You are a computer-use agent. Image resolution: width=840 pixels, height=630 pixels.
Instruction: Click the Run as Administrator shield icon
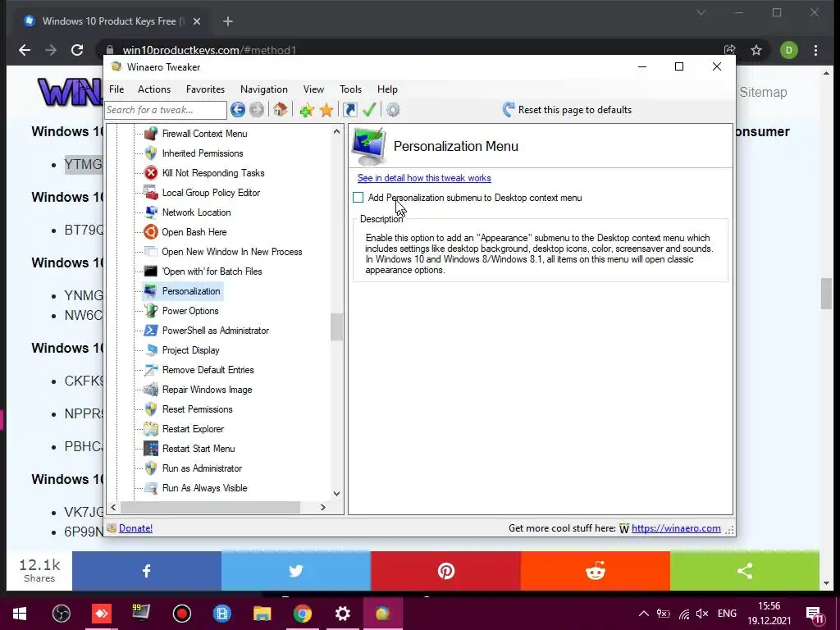click(151, 468)
